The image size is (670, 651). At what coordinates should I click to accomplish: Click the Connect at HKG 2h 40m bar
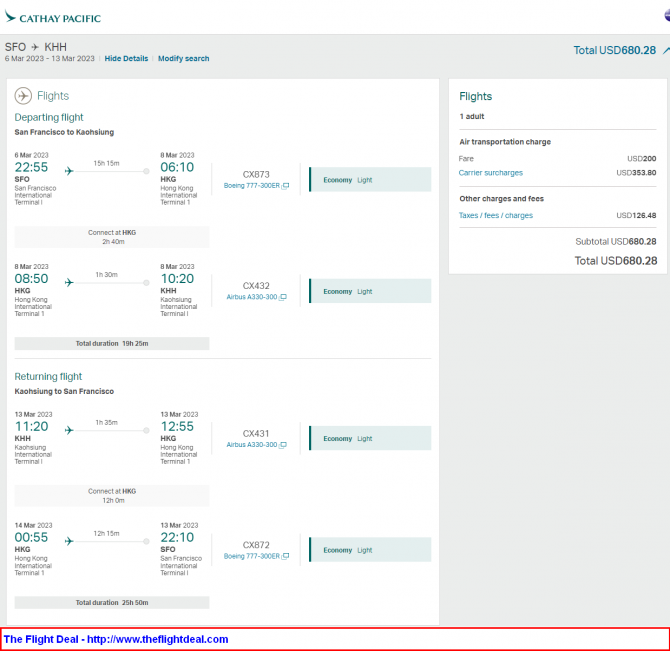click(x=112, y=237)
